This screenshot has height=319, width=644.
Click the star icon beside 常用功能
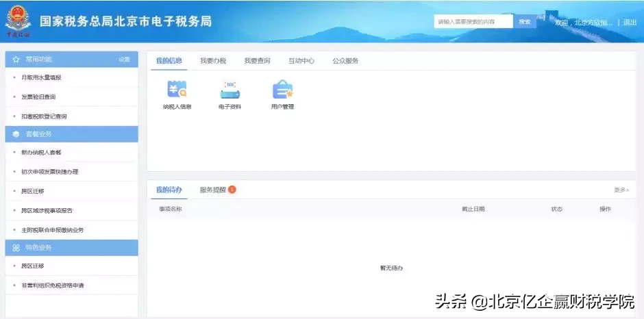(16, 60)
